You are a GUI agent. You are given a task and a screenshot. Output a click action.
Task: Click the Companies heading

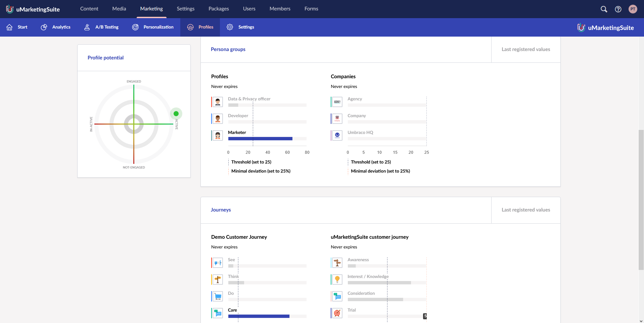coord(343,77)
